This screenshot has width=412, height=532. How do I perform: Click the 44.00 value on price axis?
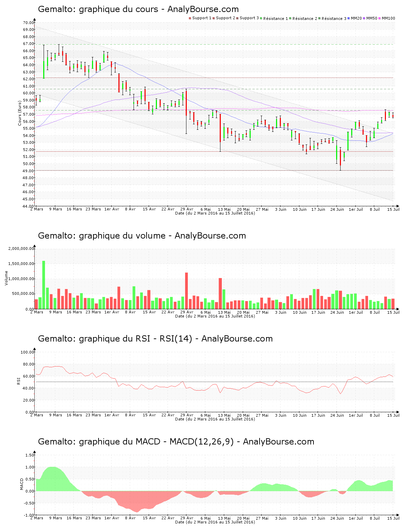[28, 206]
